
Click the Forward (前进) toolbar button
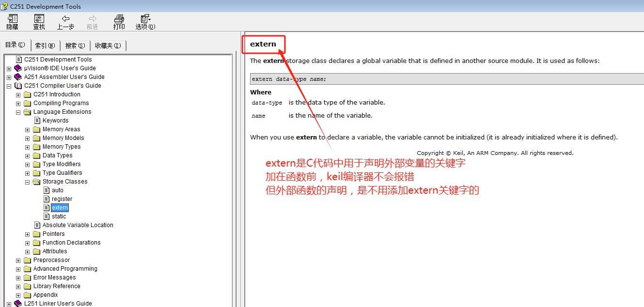92,22
